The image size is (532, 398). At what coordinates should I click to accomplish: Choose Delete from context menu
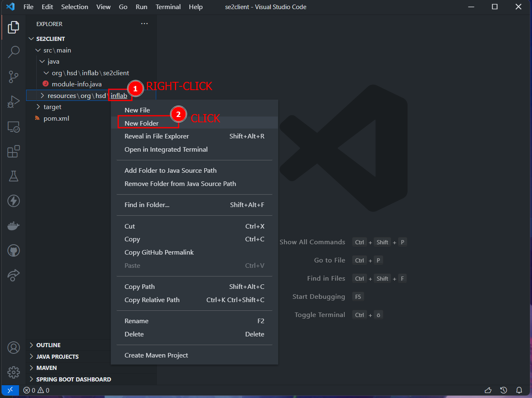(x=194, y=334)
